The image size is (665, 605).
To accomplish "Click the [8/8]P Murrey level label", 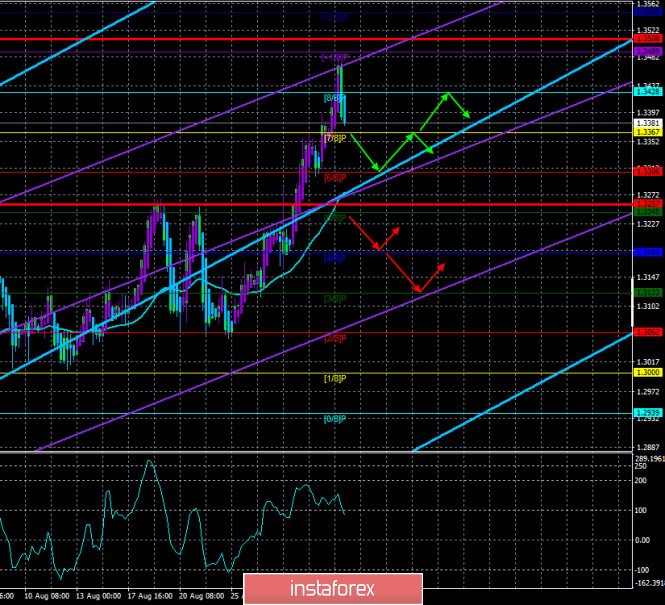I will [x=335, y=98].
